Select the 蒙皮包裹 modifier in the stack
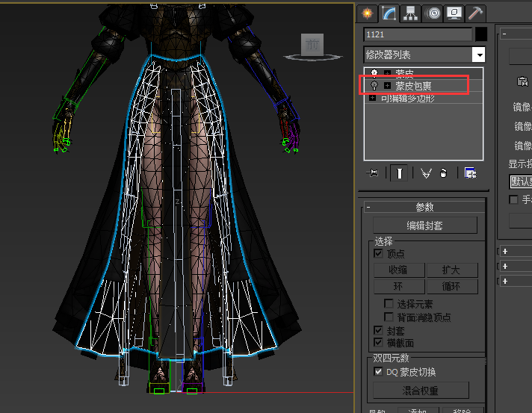Viewport: 532px width, 413px height. coord(414,86)
